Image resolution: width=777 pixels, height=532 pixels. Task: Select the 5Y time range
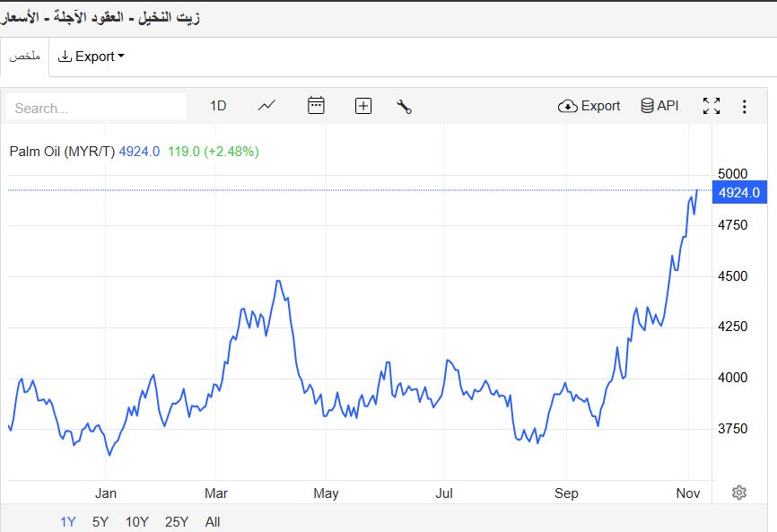click(x=100, y=521)
